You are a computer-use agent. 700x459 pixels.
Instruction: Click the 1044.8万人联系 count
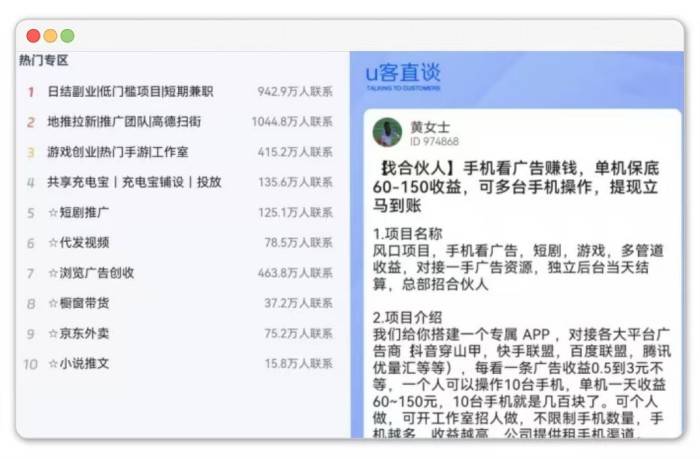pyautogui.click(x=292, y=121)
